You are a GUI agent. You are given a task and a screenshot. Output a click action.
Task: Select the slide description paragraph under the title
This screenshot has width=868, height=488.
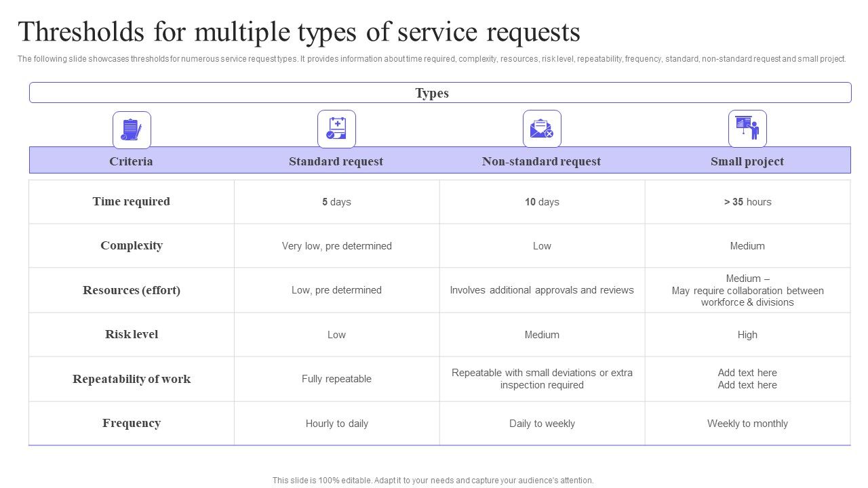tap(432, 59)
